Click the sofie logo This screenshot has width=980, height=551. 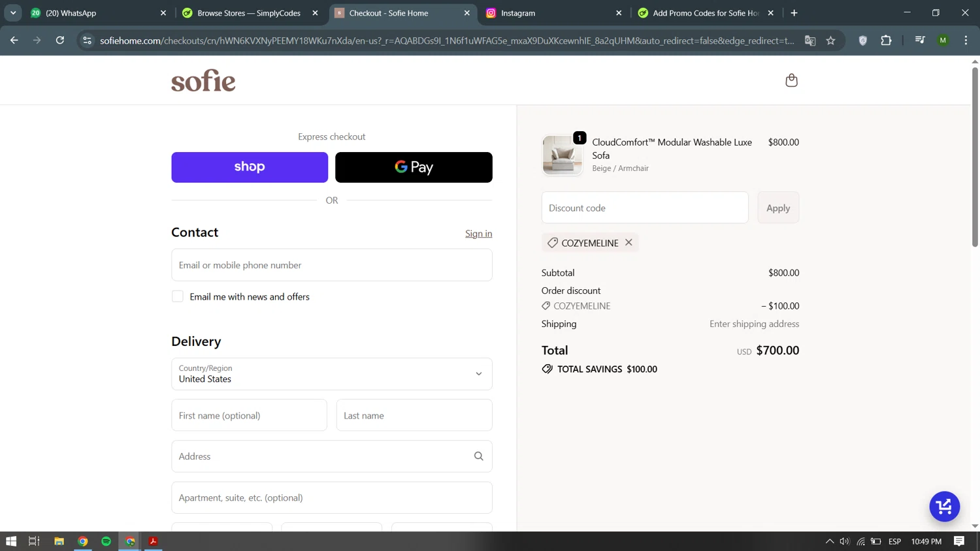click(x=203, y=80)
